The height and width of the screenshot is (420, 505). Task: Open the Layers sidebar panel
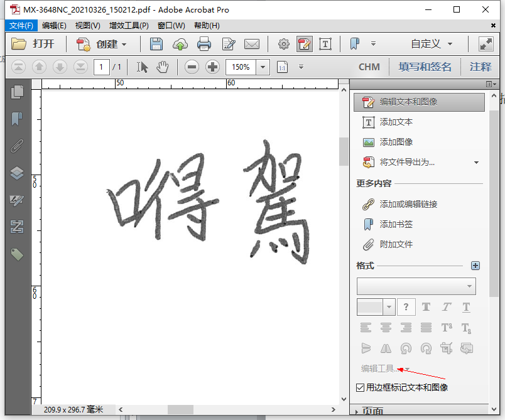pyautogui.click(x=17, y=173)
